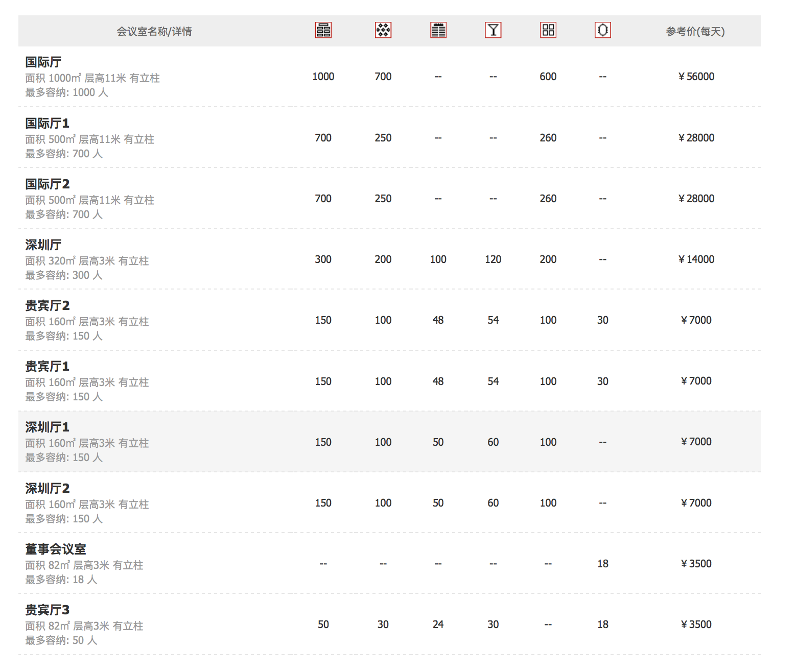Open the 贵宾厅2 room title
The image size is (796, 672).
click(47, 306)
